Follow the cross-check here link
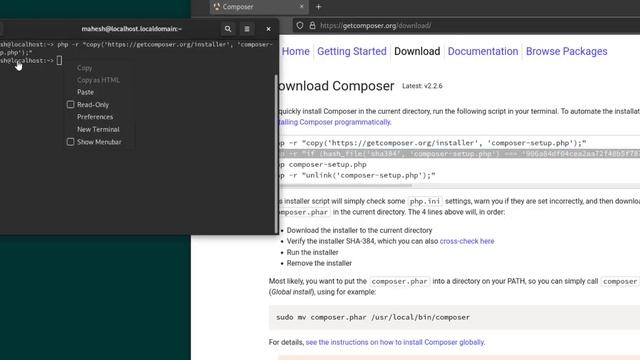This screenshot has height=360, width=640. 467,241
